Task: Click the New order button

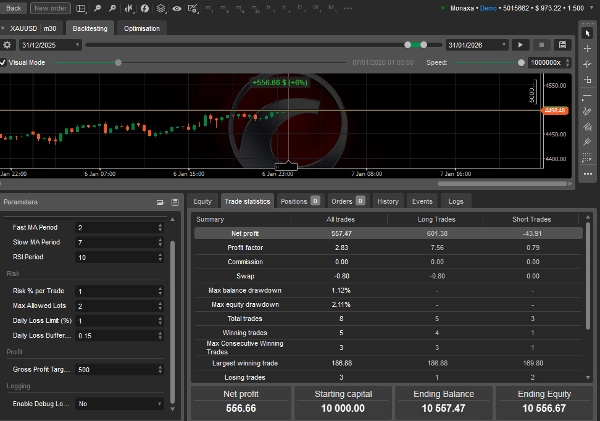Action: coord(49,7)
